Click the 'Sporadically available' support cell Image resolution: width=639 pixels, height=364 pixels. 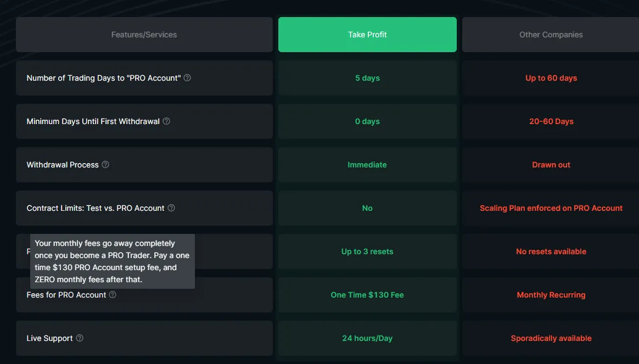pos(551,338)
